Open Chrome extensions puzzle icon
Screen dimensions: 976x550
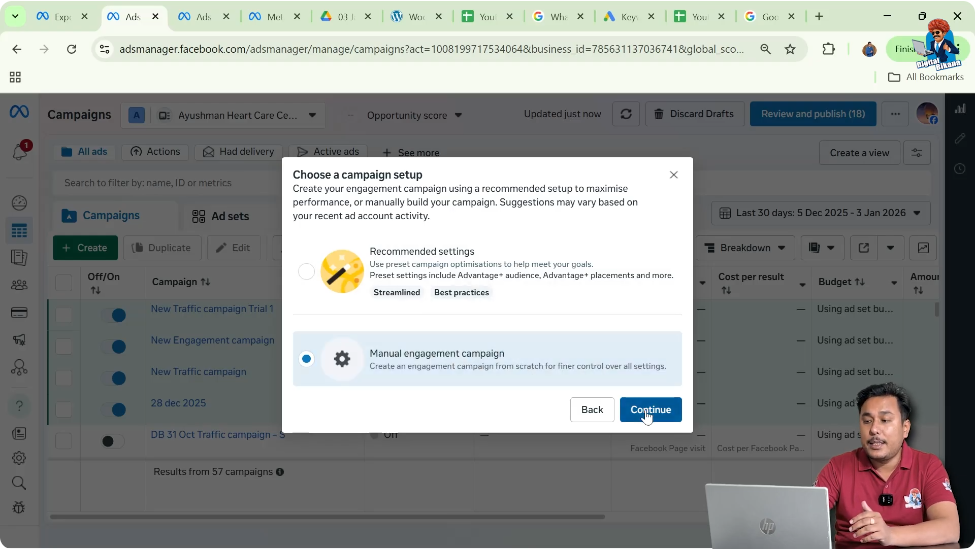[x=828, y=49]
